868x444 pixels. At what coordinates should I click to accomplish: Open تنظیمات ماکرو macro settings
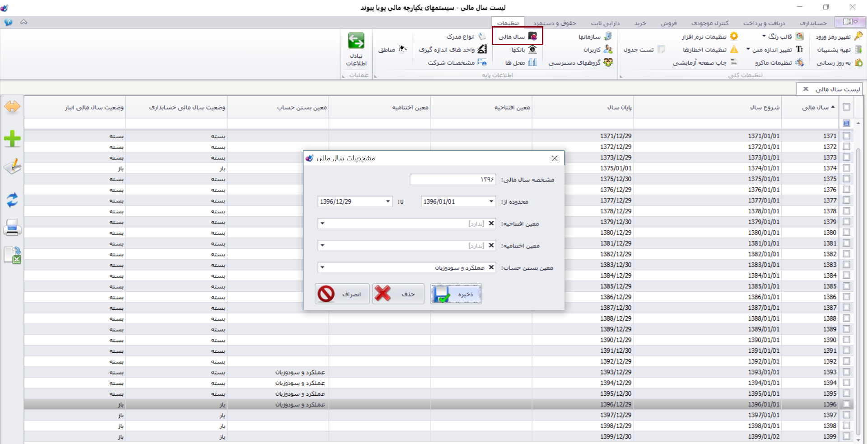[x=779, y=63]
